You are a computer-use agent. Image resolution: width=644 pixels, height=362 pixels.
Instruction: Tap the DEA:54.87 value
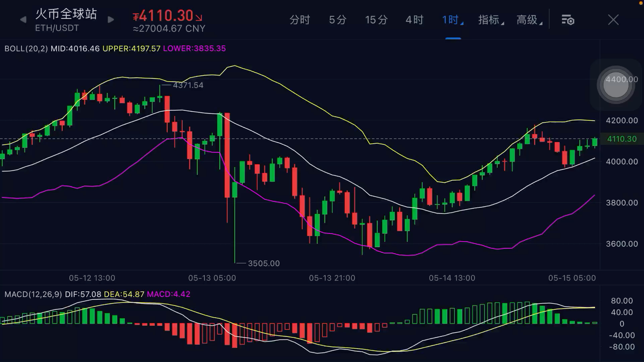(124, 294)
